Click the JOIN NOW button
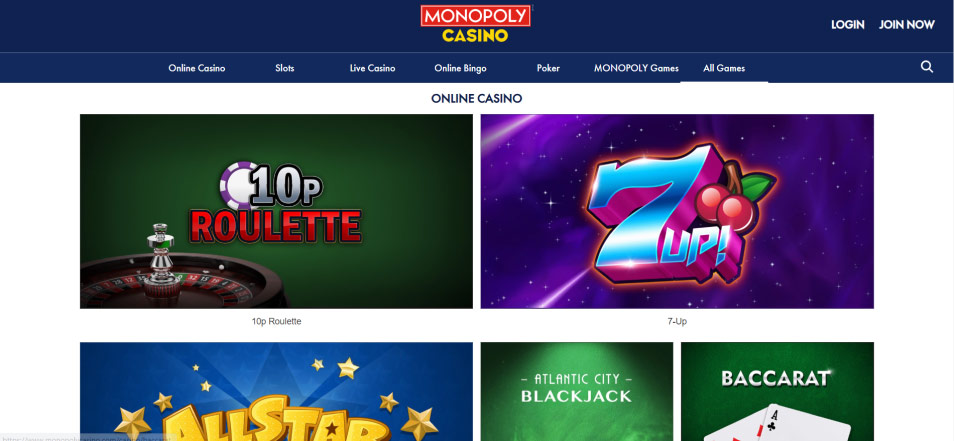Image resolution: width=954 pixels, height=441 pixels. click(907, 25)
